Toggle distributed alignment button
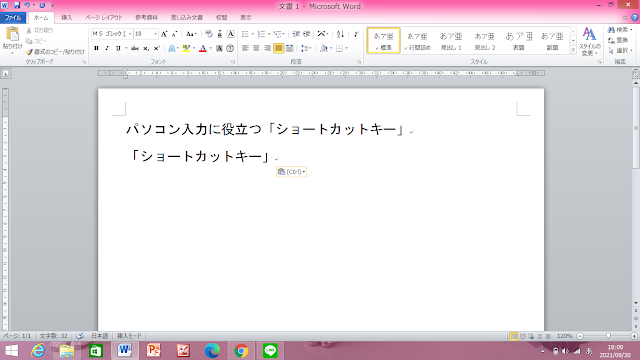The width and height of the screenshot is (640, 360). [x=289, y=48]
